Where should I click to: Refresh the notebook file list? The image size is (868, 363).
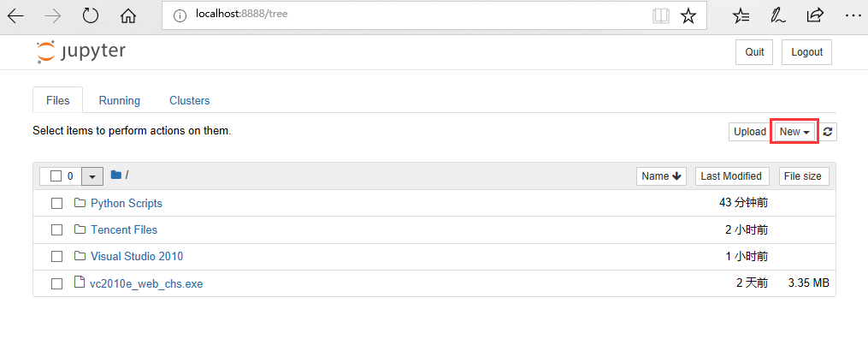pyautogui.click(x=828, y=132)
